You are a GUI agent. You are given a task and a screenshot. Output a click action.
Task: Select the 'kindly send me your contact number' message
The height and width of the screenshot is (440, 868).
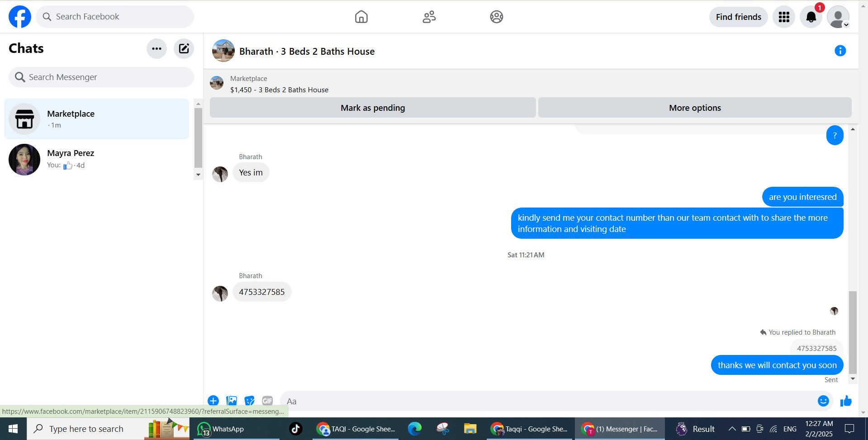677,223
